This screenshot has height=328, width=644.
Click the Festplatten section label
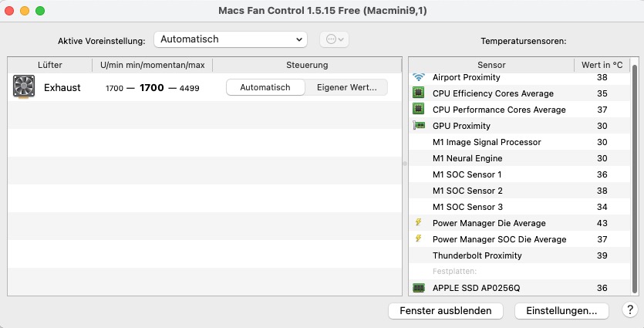coord(454,272)
